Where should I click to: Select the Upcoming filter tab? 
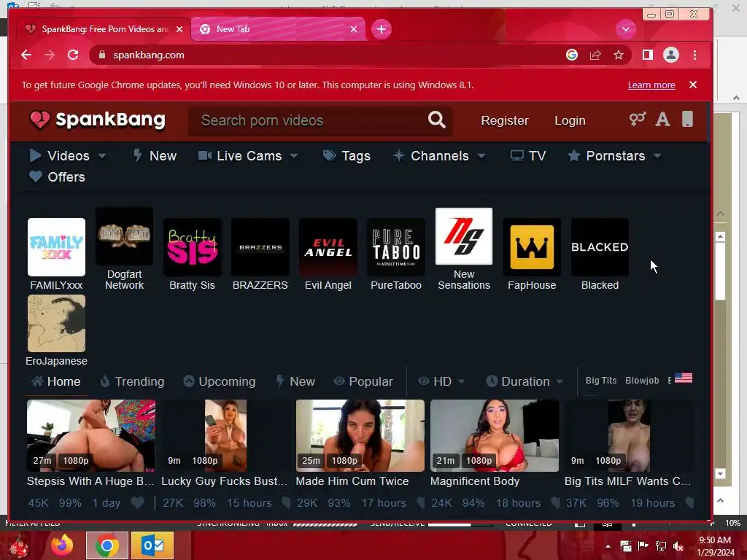220,381
